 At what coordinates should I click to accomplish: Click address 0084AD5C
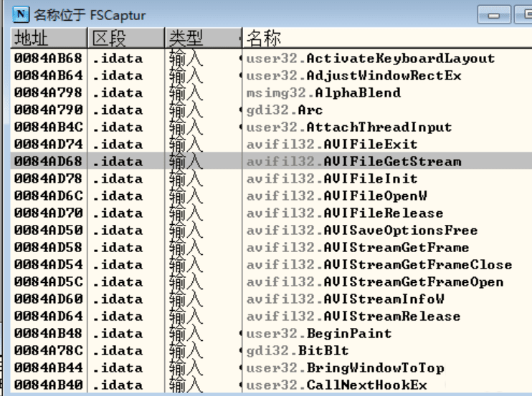(x=48, y=282)
